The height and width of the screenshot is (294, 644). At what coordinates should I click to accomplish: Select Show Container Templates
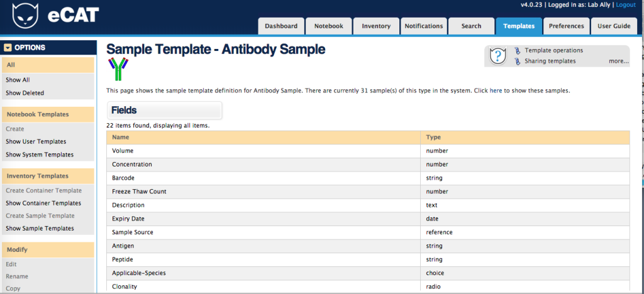43,203
